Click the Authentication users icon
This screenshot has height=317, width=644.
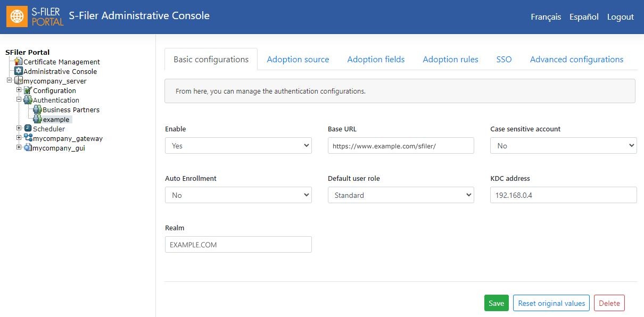point(28,100)
